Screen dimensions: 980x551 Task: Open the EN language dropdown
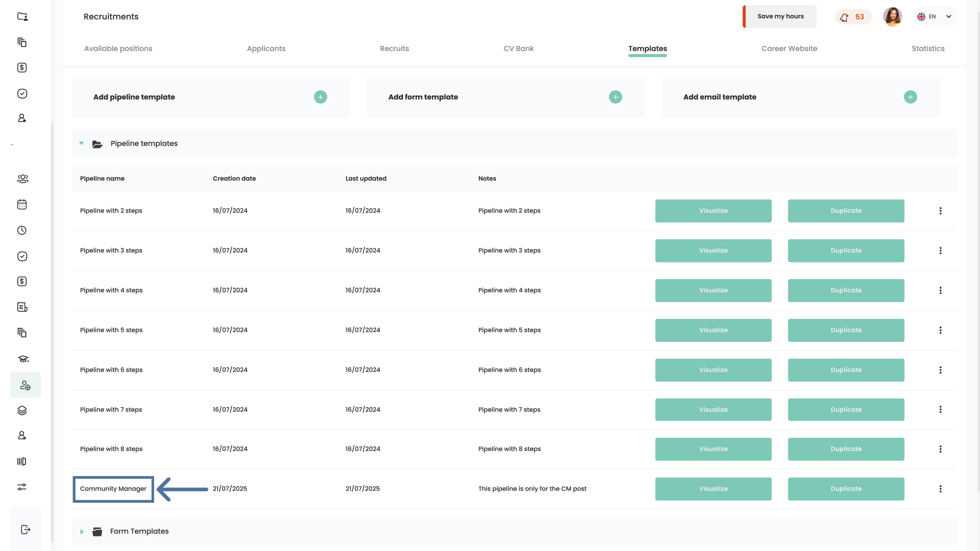pos(935,17)
